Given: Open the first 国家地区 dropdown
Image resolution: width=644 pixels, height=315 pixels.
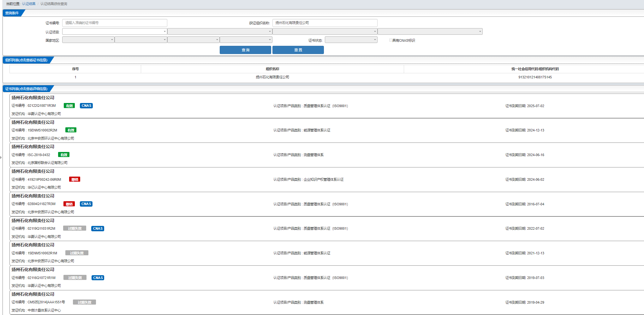Looking at the screenshot, I should click(88, 39).
